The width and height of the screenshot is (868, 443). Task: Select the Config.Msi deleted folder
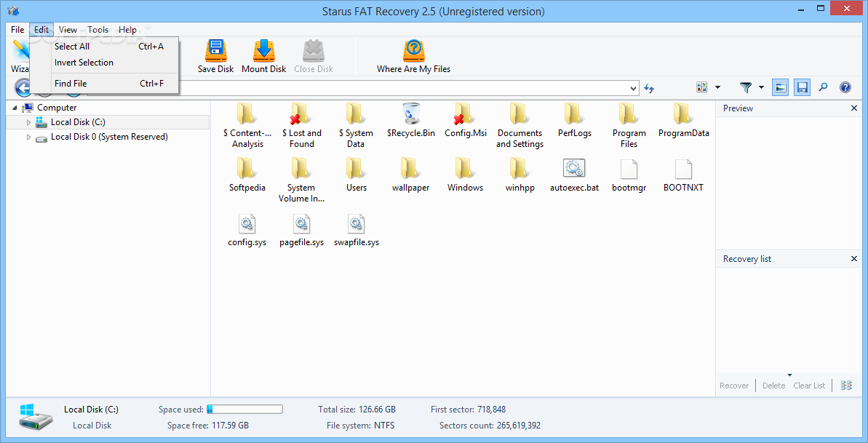[466, 120]
